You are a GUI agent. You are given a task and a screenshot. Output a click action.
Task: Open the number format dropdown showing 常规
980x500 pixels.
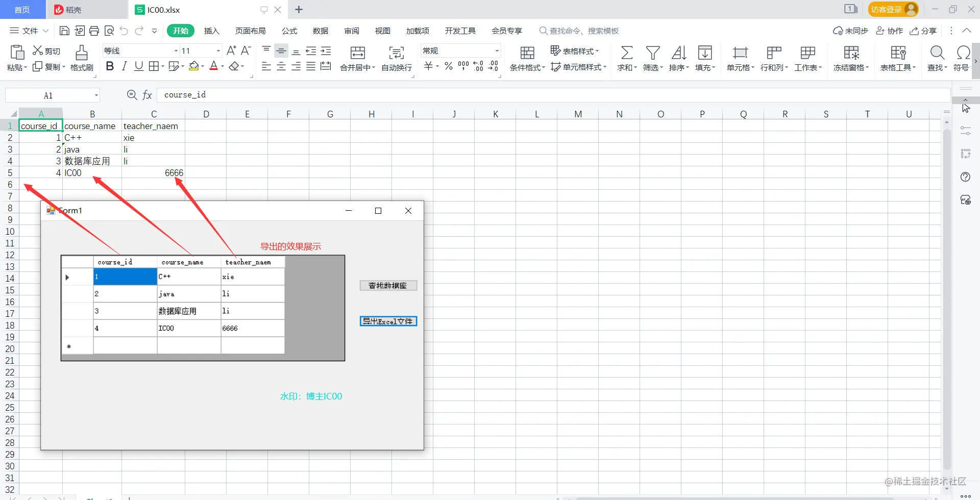click(497, 51)
